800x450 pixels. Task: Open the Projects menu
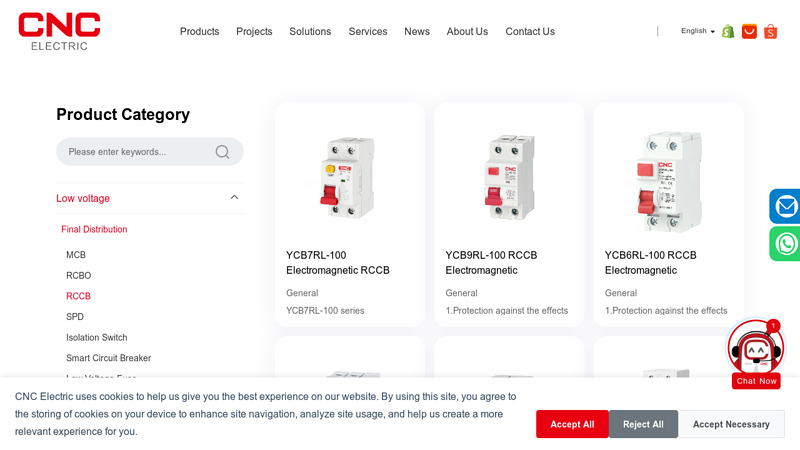click(254, 32)
